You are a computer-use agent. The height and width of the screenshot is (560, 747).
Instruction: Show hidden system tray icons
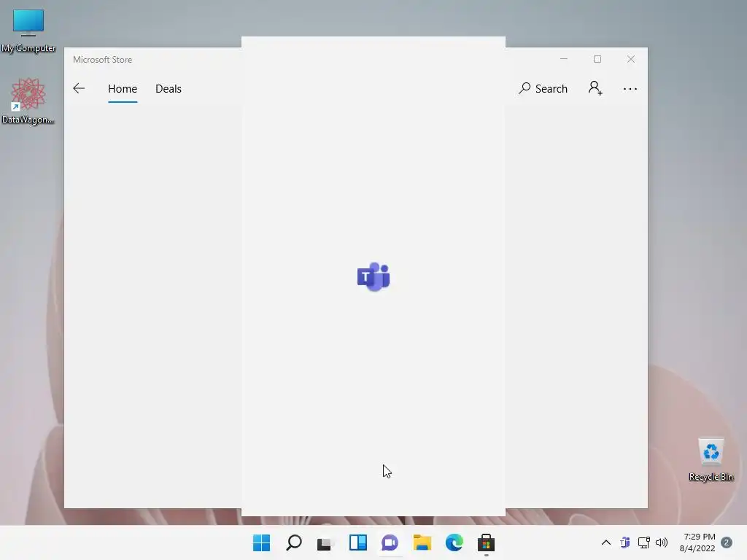tap(606, 542)
